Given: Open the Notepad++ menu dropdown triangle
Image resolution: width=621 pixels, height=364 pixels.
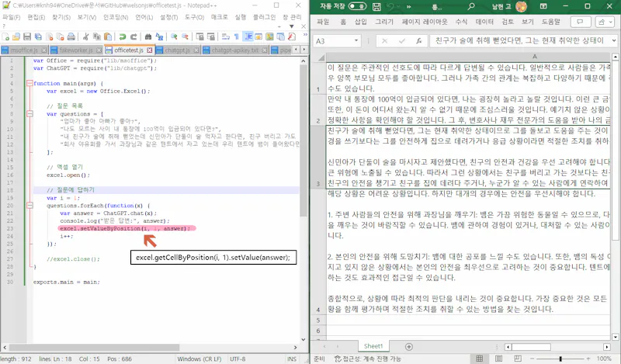Looking at the screenshot, I should tap(292, 26).
